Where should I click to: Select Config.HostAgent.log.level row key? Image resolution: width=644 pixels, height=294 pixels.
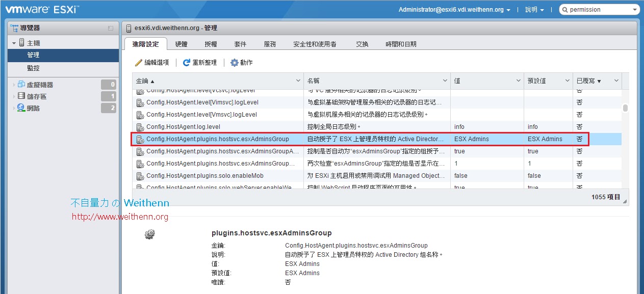tap(183, 127)
